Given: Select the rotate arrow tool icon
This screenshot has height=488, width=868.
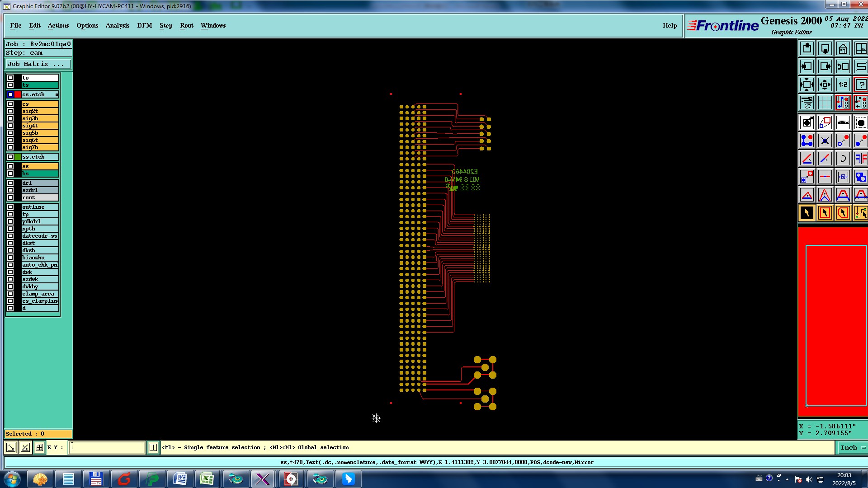Looking at the screenshot, I should coord(843,159).
